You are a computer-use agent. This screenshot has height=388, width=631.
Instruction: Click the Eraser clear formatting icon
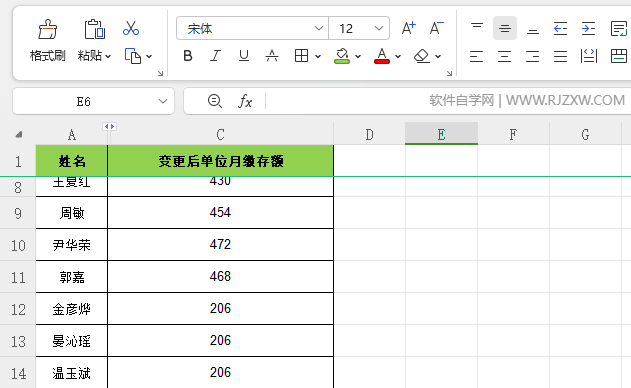[x=421, y=56]
